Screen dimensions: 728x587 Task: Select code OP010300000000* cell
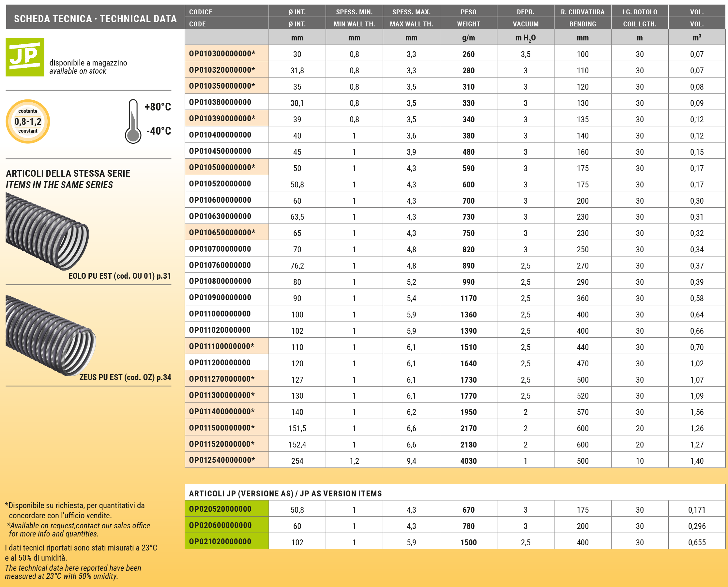(x=222, y=54)
